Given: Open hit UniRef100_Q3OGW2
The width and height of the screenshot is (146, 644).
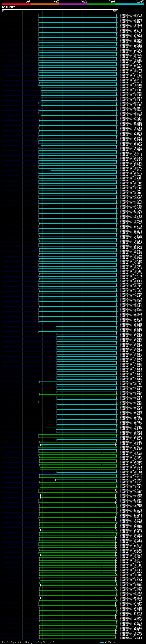Looking at the screenshot, I should 131,87.
